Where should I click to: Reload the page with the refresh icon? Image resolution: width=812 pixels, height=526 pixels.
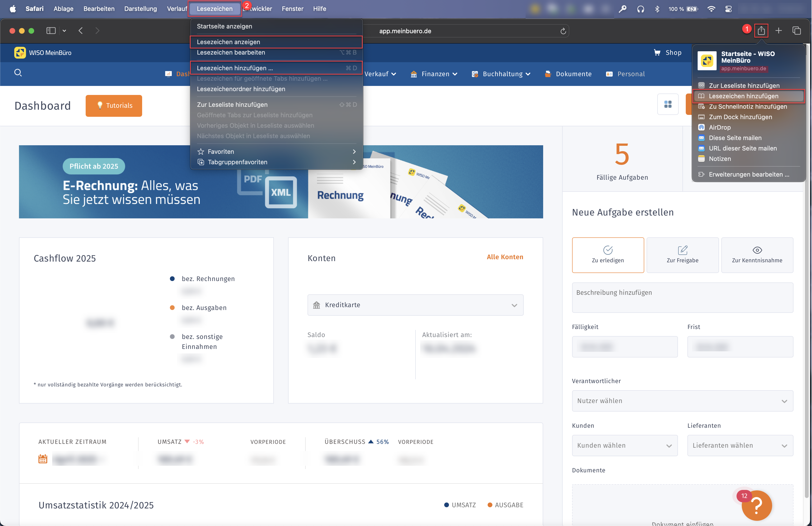coord(563,31)
